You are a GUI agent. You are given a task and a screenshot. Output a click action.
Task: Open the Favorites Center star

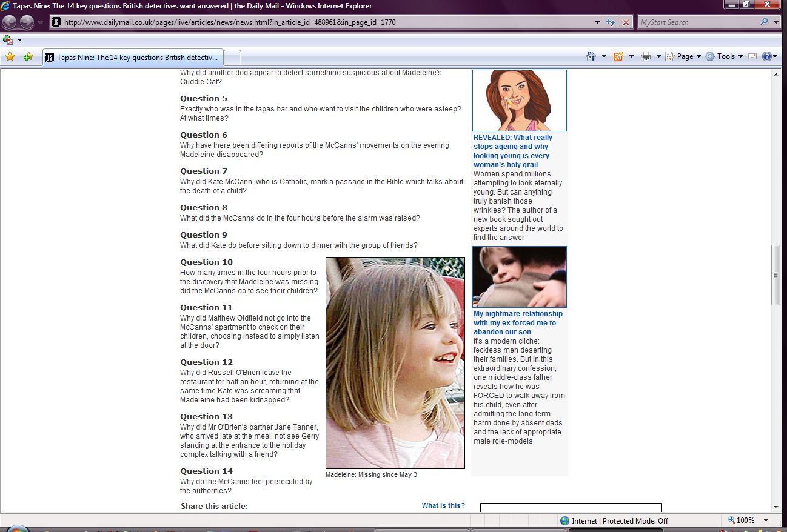coord(10,57)
